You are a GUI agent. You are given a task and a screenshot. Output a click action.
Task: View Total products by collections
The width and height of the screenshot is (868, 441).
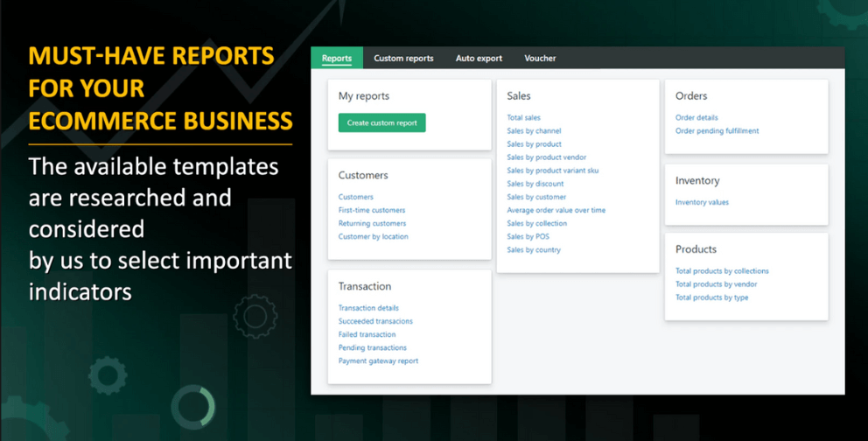click(x=722, y=271)
